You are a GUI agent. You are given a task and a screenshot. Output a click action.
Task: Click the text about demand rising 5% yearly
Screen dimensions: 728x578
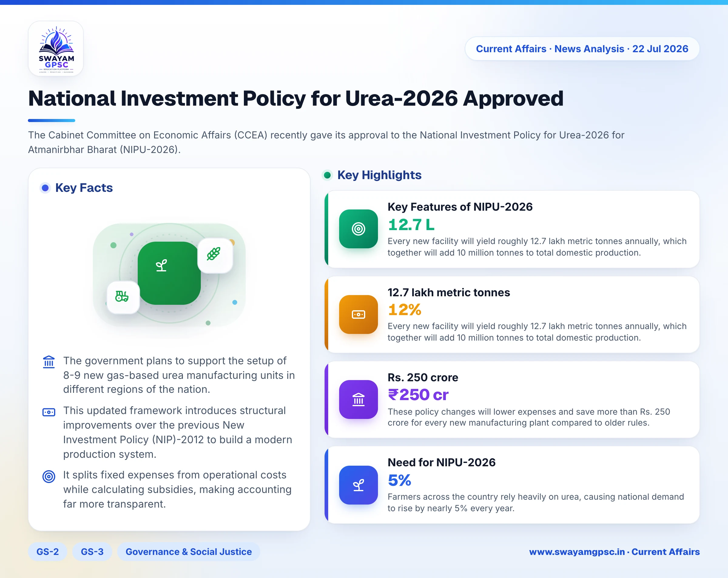(535, 502)
